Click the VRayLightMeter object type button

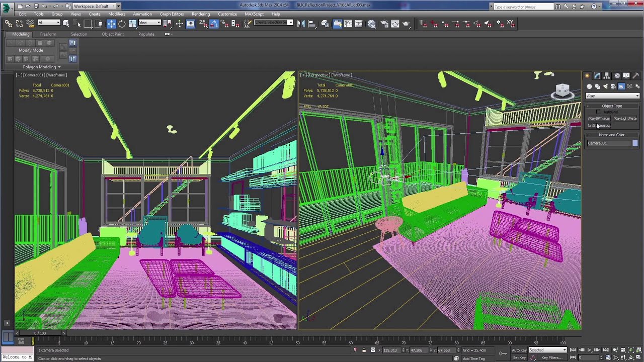625,119
